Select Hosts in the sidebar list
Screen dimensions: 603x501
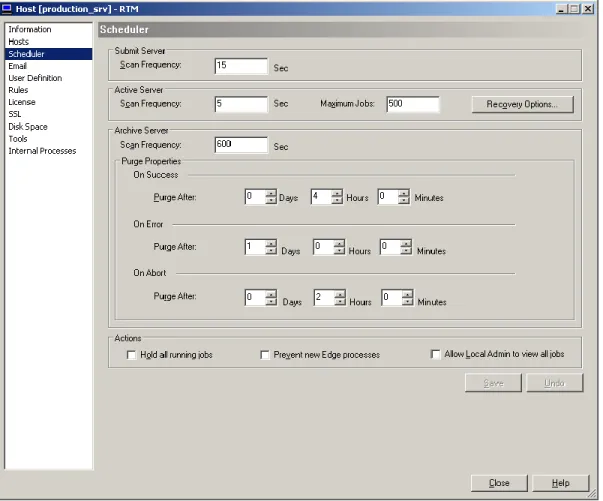pyautogui.click(x=18, y=42)
